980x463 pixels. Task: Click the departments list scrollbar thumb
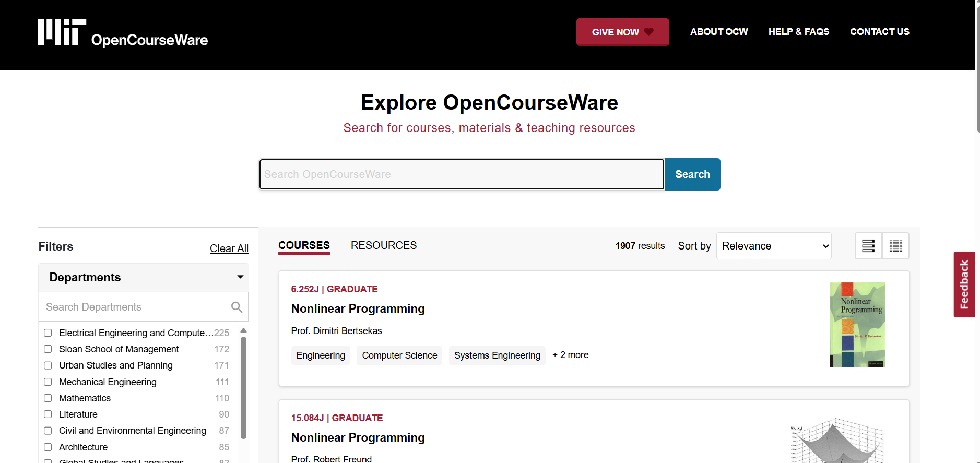click(x=243, y=388)
